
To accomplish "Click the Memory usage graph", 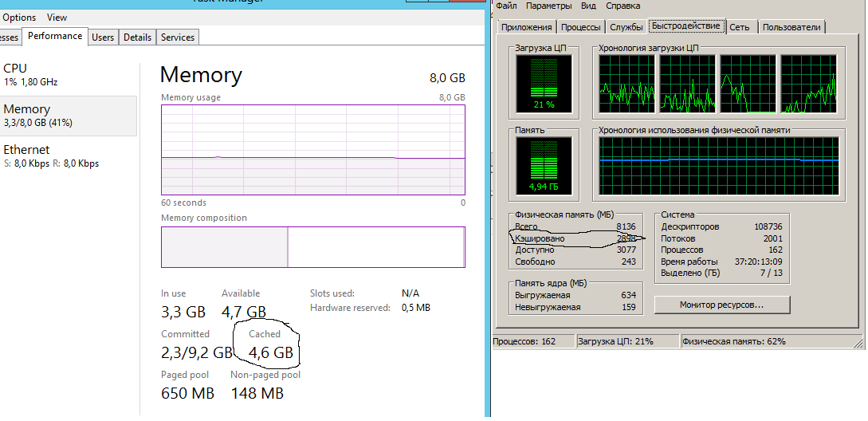I will (312, 149).
